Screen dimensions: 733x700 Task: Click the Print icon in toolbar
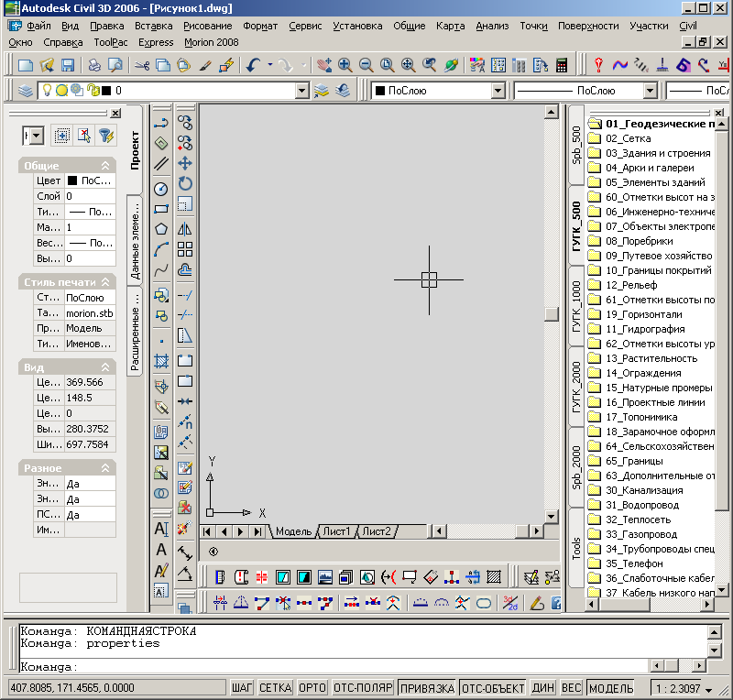94,65
